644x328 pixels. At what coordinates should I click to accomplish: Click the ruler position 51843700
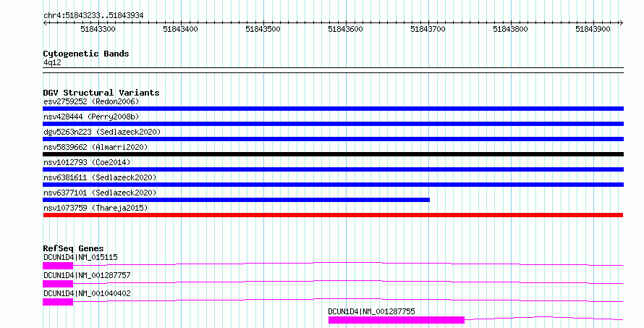[x=428, y=29]
